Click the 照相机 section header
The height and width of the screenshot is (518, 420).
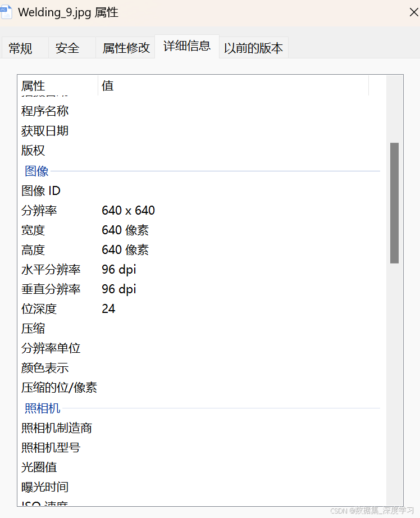[x=42, y=408]
